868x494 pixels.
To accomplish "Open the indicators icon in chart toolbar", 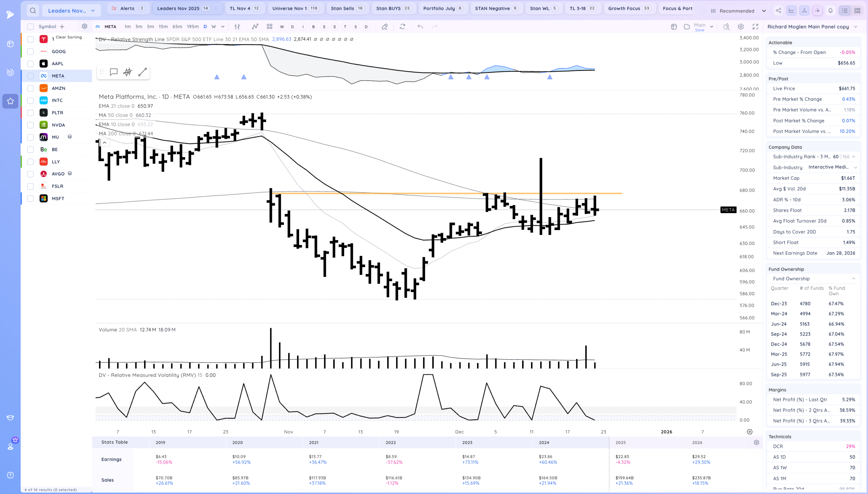I will click(x=255, y=26).
